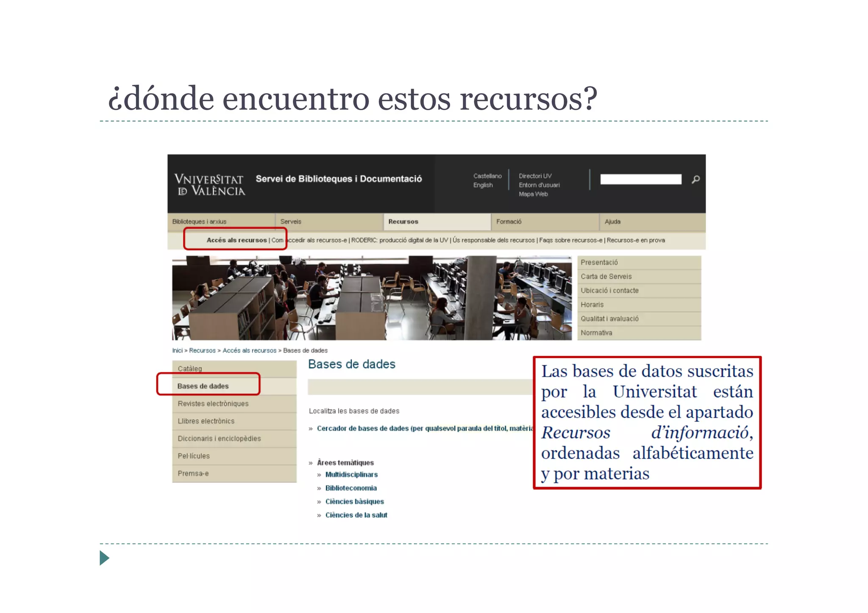Image resolution: width=868 pixels, height=613 pixels.
Task: Open Ajuda menu tab
Action: pos(653,222)
